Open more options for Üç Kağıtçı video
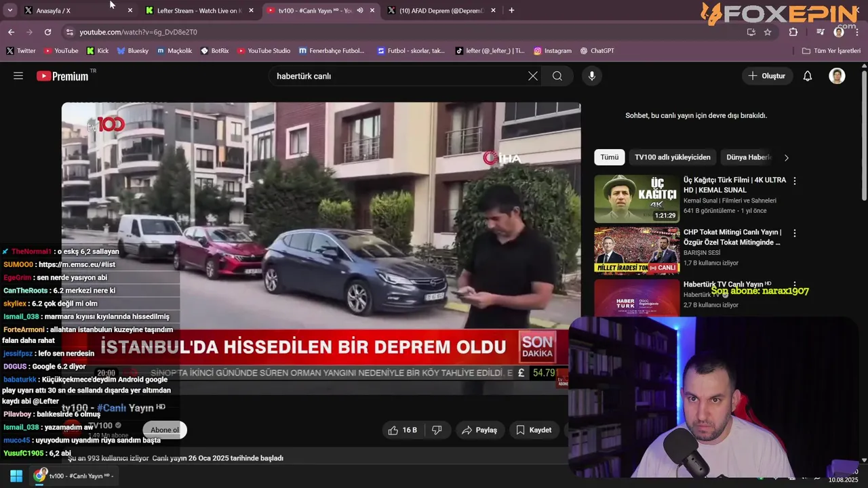 (x=795, y=181)
